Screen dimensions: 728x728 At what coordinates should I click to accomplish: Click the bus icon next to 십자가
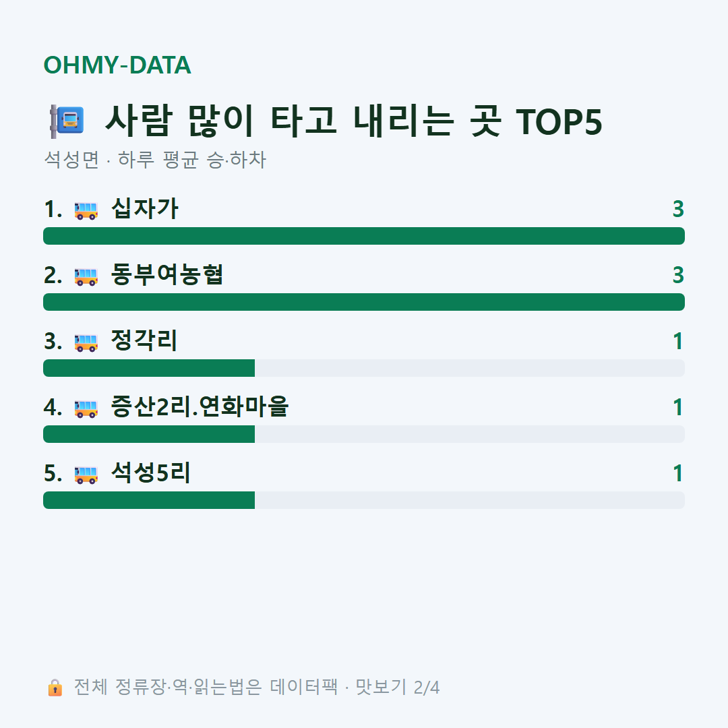86,210
